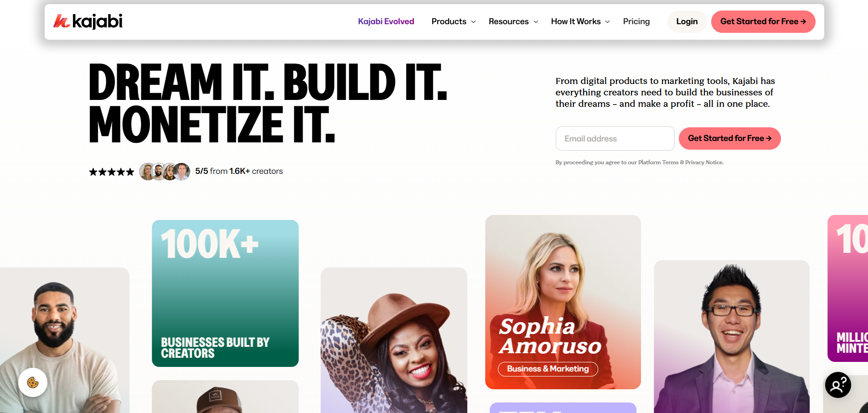Expand the Resources dropdown menu

coord(513,21)
